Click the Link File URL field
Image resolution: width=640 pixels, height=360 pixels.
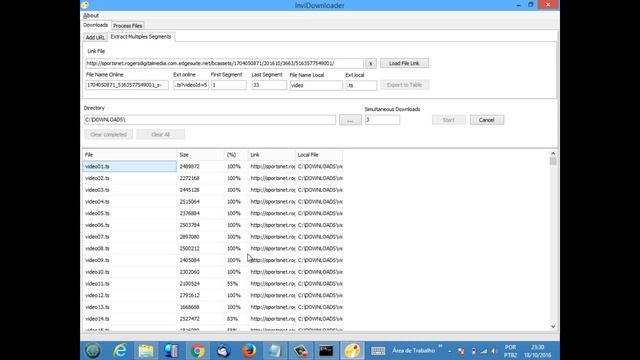pos(224,63)
